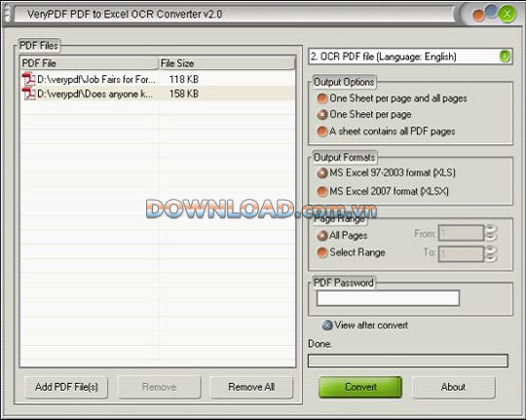Select the All Pages radio button
This screenshot has height=420, width=526.
point(322,236)
